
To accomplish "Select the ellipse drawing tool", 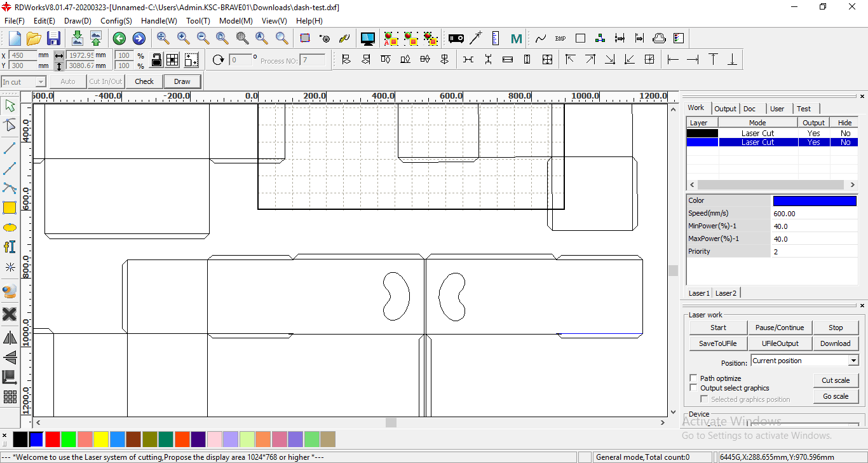I will coord(10,227).
